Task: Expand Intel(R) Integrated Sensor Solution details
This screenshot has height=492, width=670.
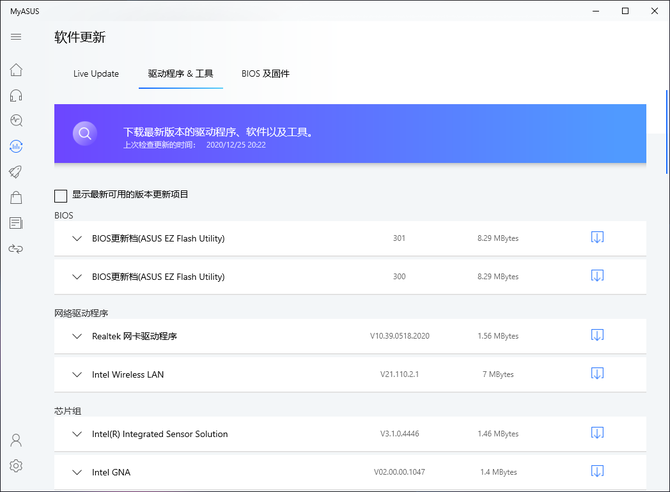Action: point(77,434)
